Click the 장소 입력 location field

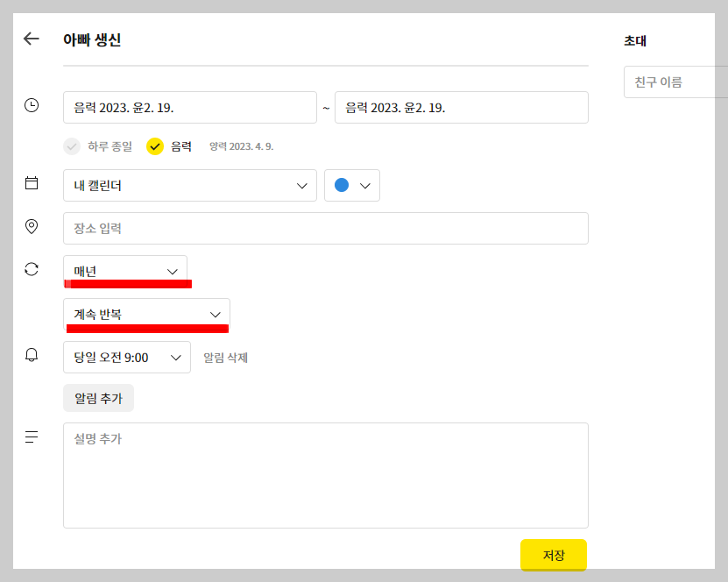[326, 228]
